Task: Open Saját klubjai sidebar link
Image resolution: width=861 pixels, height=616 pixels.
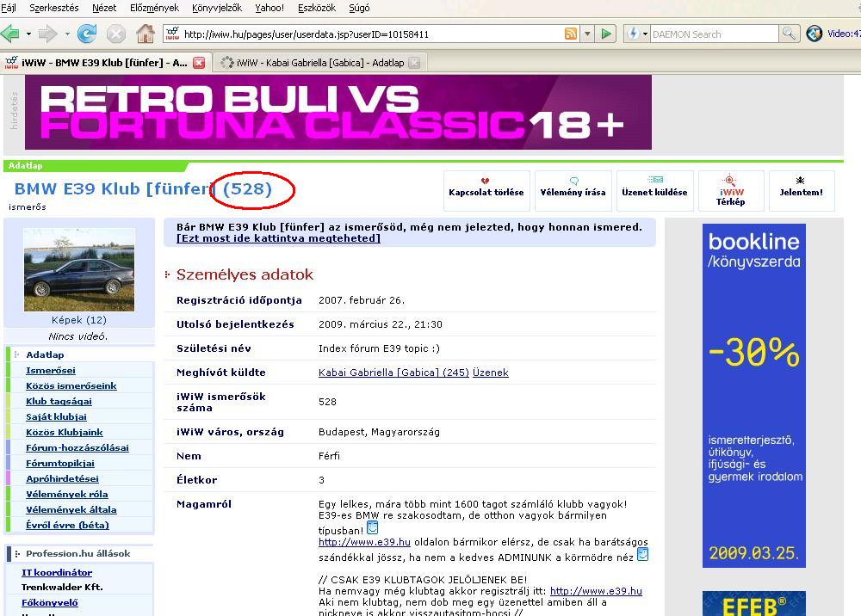Action: 56,417
